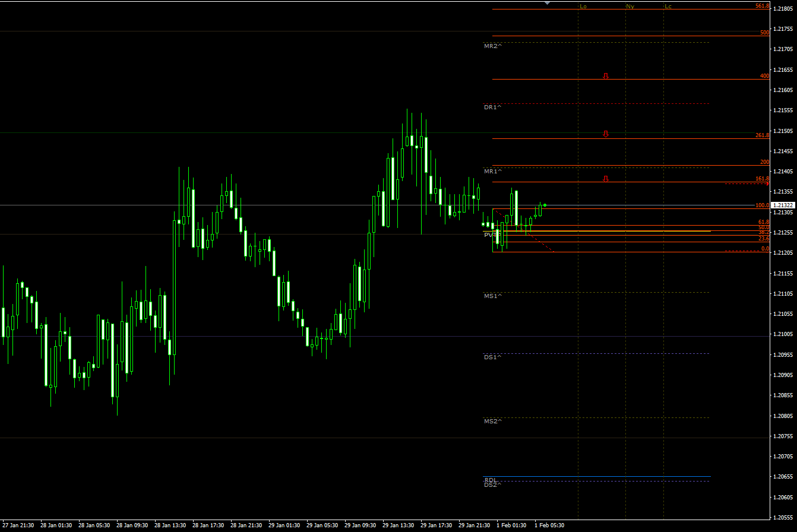Select the MS2^ pivot label

click(x=493, y=421)
